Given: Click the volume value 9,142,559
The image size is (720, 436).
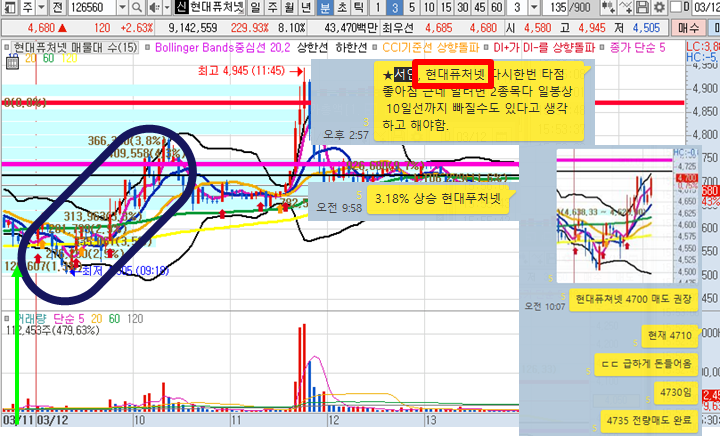Looking at the screenshot, I should click(x=192, y=28).
